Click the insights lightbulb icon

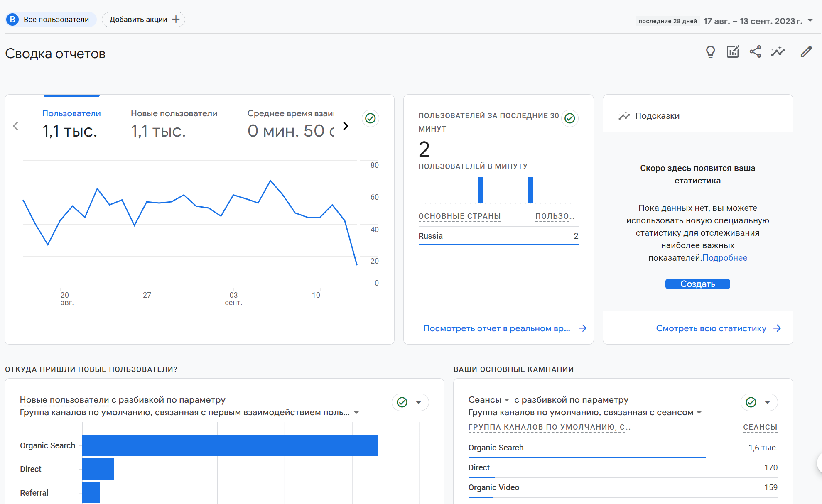(710, 52)
